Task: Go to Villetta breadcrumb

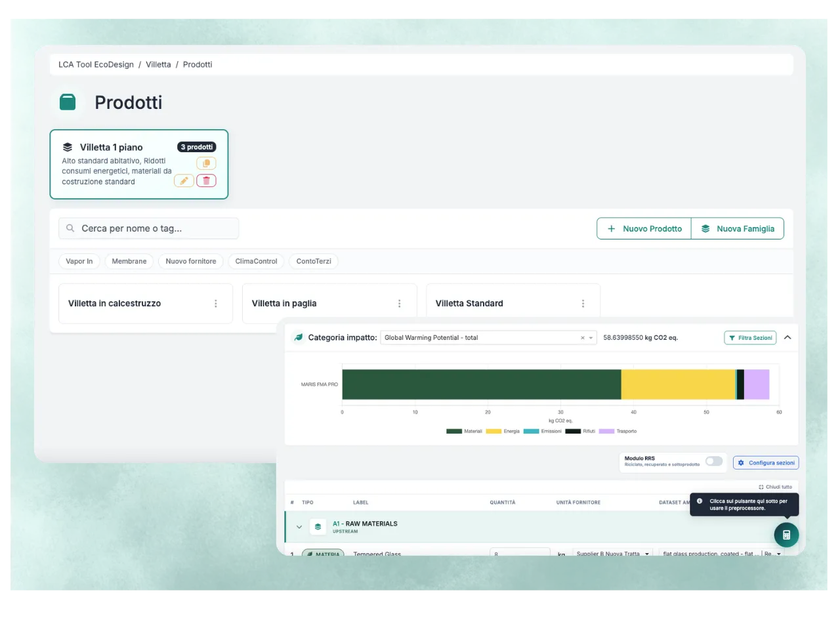Action: pos(158,64)
